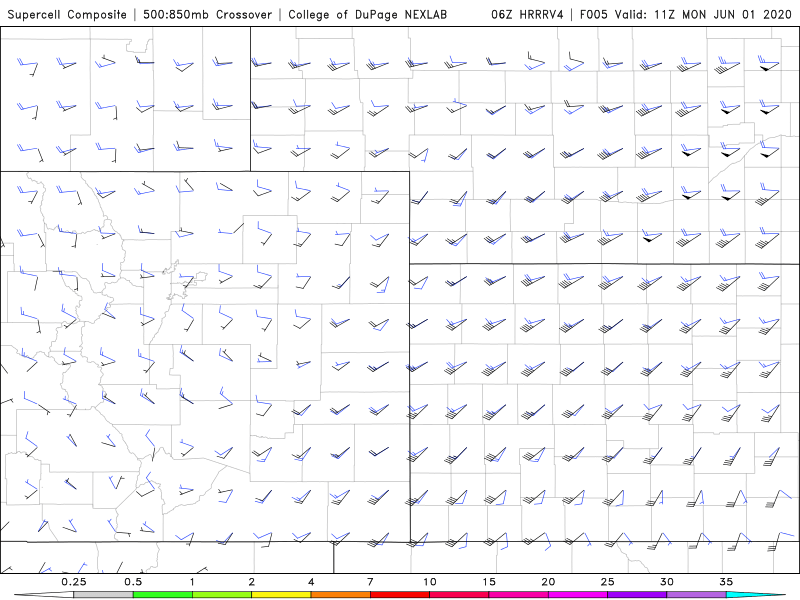Click the "500:850mb Crossover" header label

click(208, 15)
